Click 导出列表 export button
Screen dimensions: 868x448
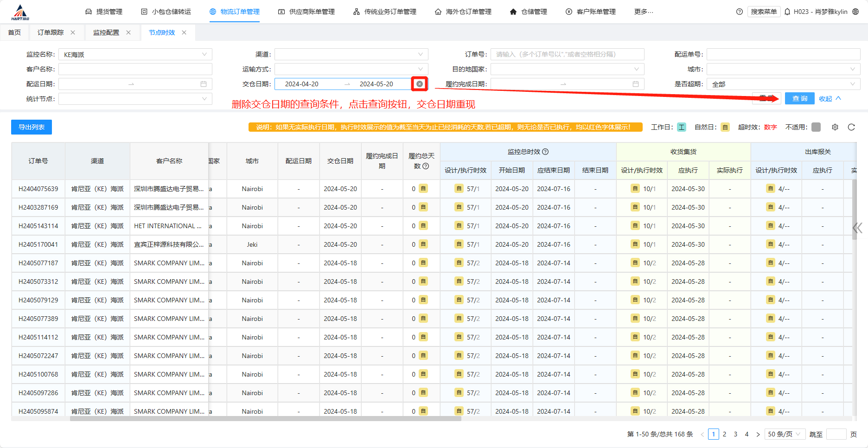tap(32, 127)
